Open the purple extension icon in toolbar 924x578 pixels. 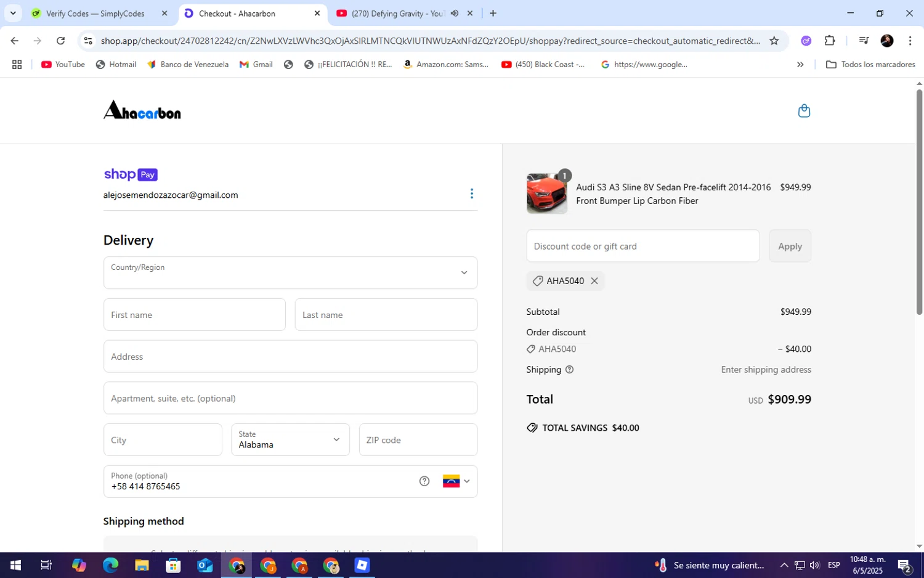(x=806, y=41)
